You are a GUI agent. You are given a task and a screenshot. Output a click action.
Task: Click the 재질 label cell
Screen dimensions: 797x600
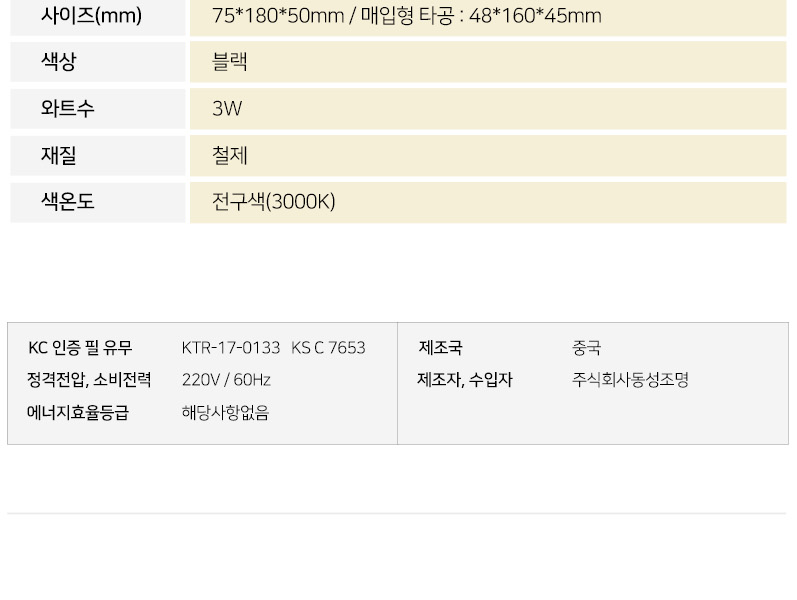click(98, 156)
